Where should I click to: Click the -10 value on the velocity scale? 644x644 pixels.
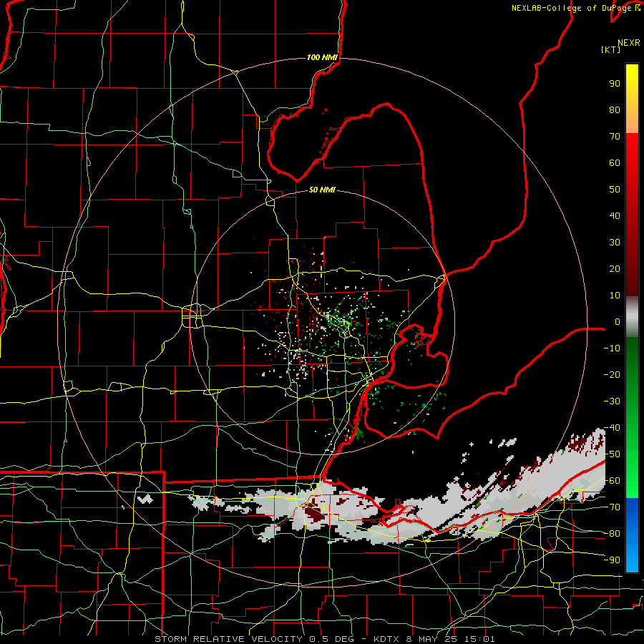(x=612, y=348)
